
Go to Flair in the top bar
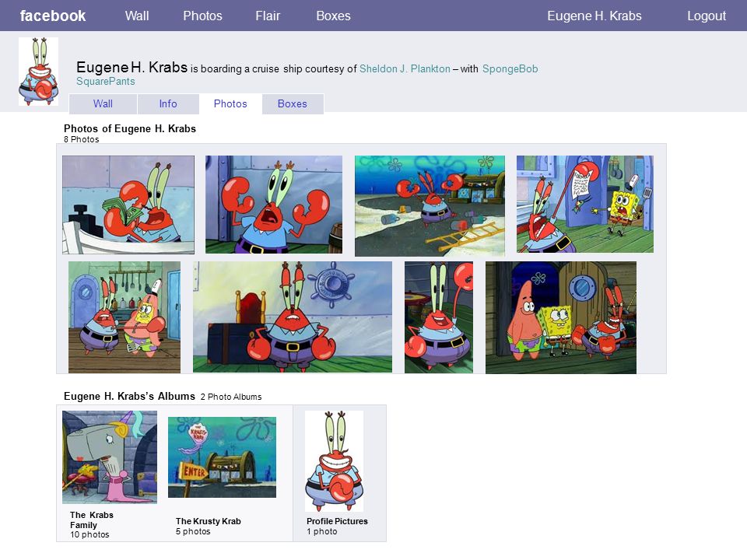click(x=268, y=16)
